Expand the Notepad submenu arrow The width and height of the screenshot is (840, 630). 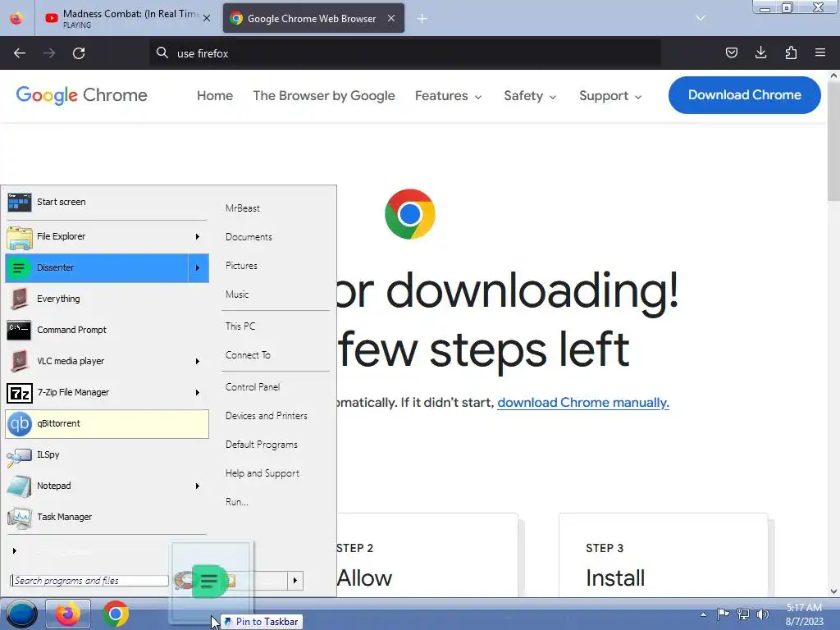(198, 486)
